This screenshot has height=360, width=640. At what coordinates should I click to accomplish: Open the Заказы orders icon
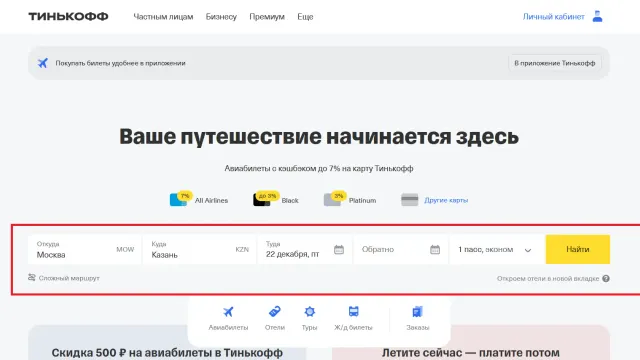(x=417, y=312)
